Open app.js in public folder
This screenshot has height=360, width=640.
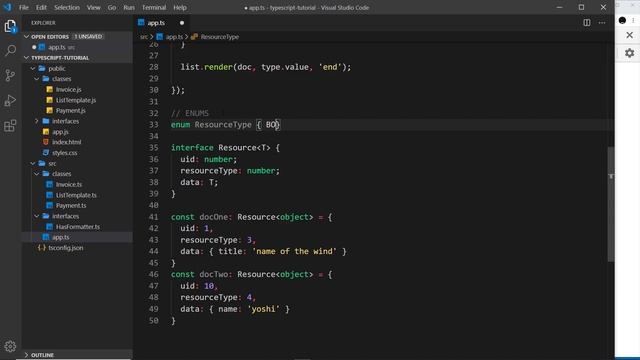[60, 132]
